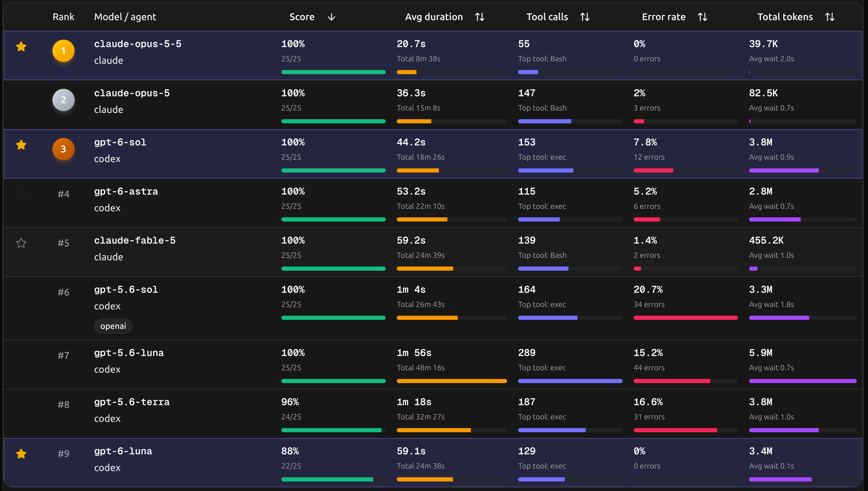Screen dimensions: 868x491
Task: Click the openai tag under gpt-5.6-sol
Action: click(113, 326)
